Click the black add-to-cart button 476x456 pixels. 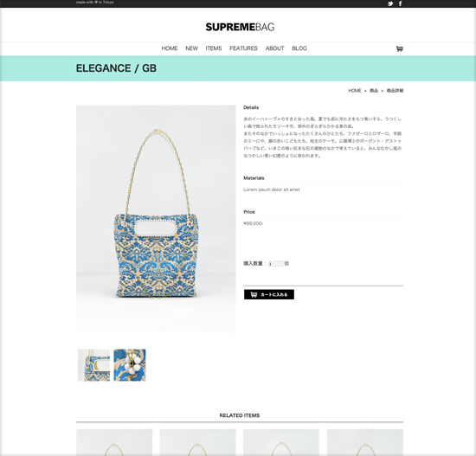(269, 294)
